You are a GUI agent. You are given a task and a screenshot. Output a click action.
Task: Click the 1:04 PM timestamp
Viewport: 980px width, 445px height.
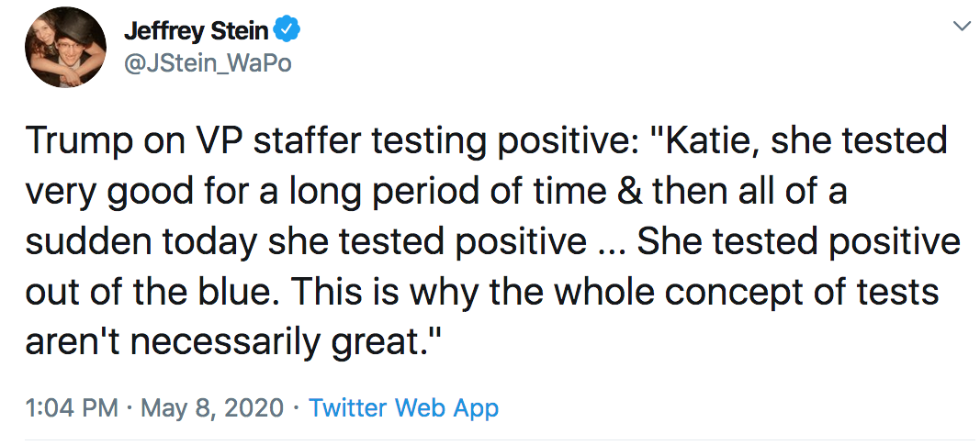[72, 408]
